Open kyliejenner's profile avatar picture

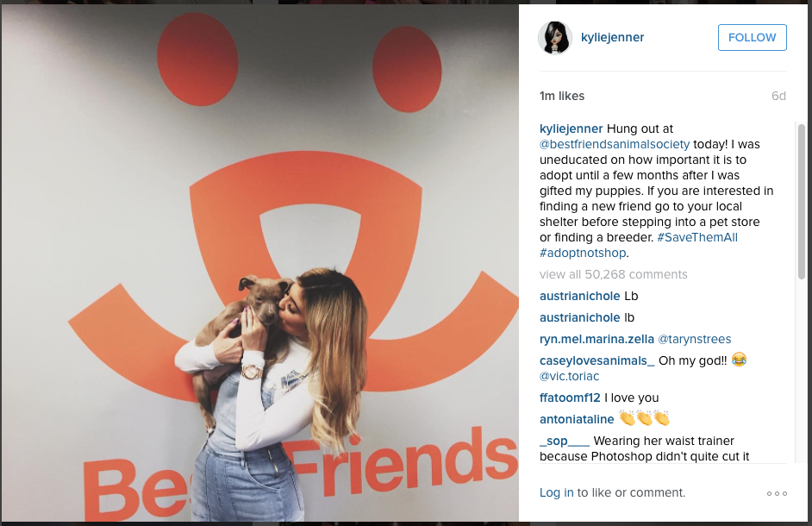pyautogui.click(x=555, y=38)
